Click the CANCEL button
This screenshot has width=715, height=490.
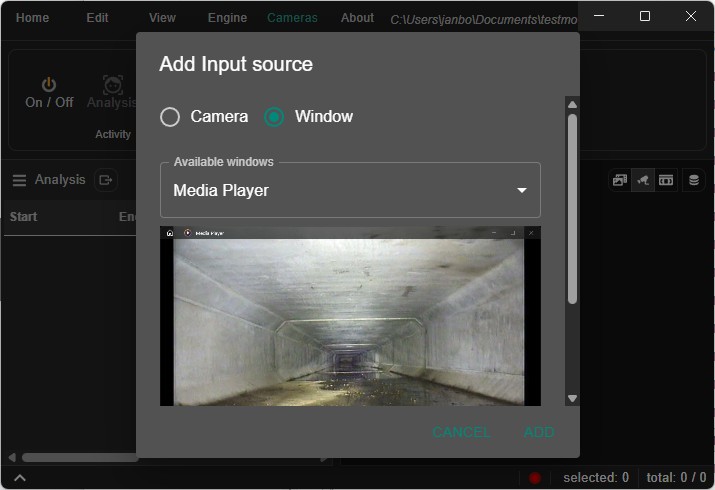[x=461, y=432]
